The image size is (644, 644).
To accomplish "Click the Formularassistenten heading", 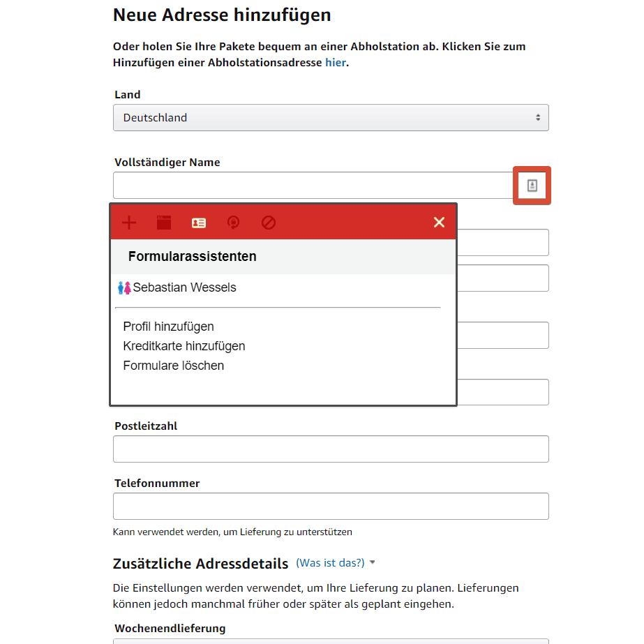I will click(x=192, y=256).
